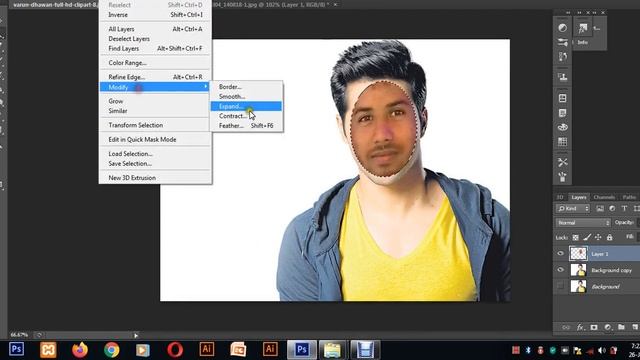Expand the collapsed icon dock arrows
This screenshot has width=640, height=360.
(568, 13)
